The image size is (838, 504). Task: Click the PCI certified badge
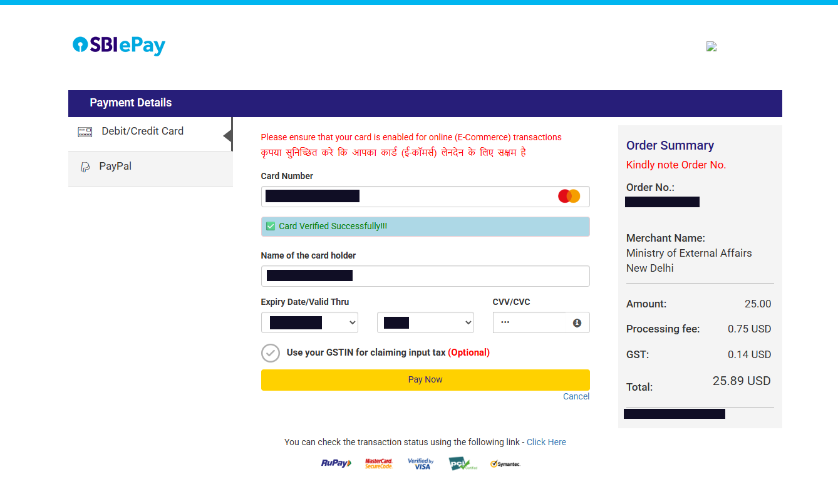point(462,463)
